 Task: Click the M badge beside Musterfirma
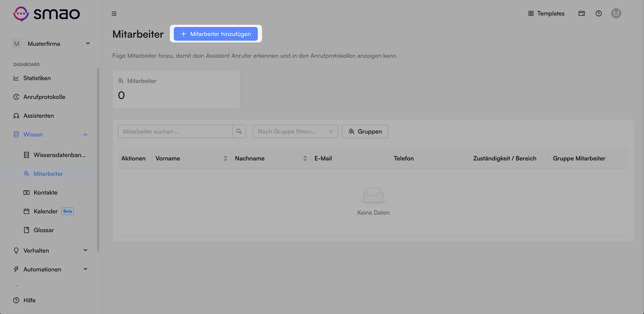pos(17,44)
